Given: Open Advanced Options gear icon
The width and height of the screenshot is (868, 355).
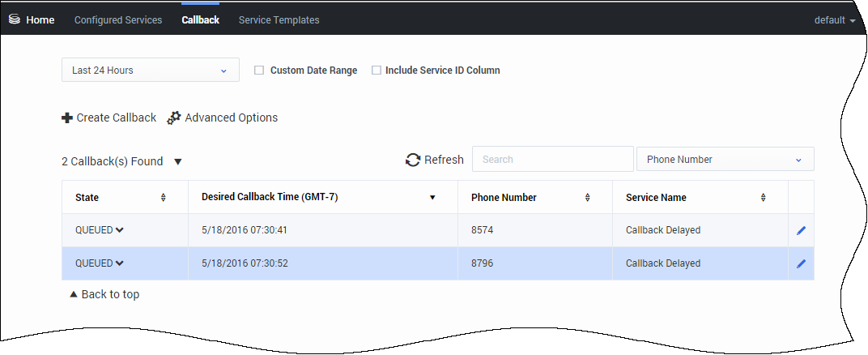Looking at the screenshot, I should (174, 118).
